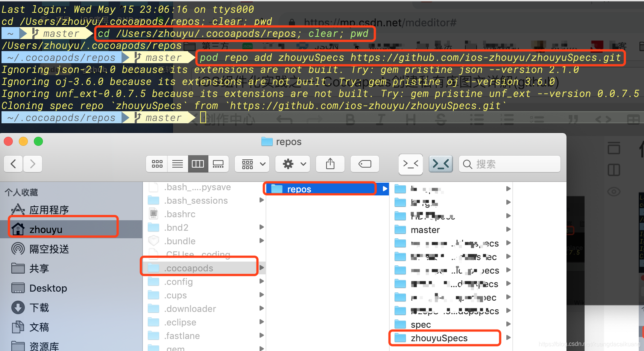This screenshot has width=644, height=351.
Task: Select the .bnd2 folder
Action: click(204, 228)
